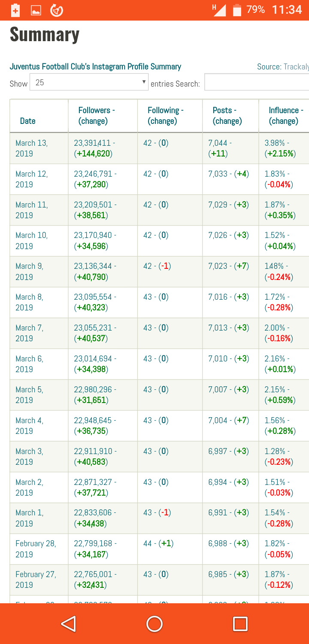Click the dropdown arrow of entries selector

pyautogui.click(x=144, y=82)
